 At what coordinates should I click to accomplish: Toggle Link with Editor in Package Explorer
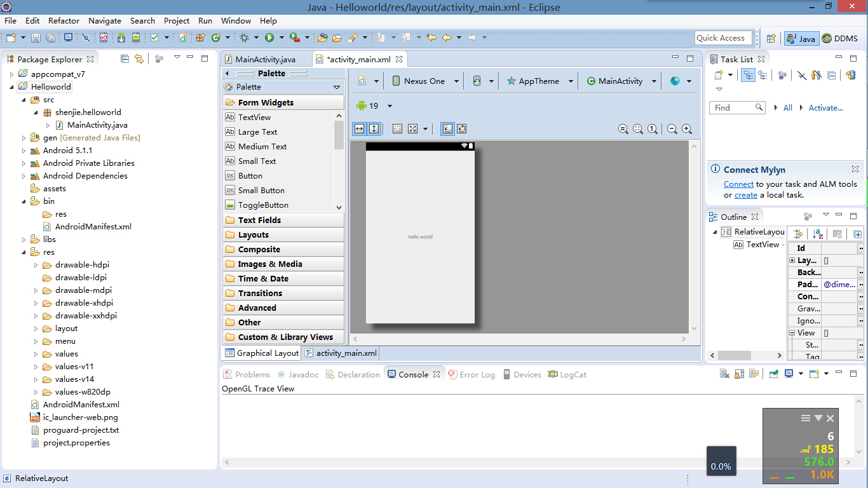pos(139,58)
